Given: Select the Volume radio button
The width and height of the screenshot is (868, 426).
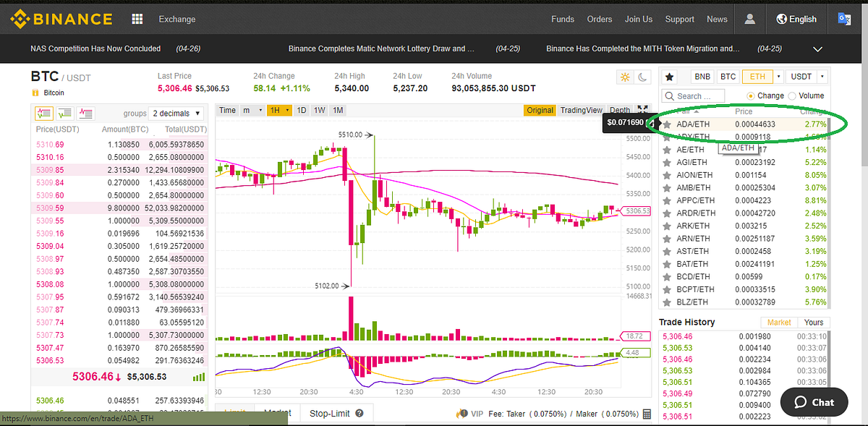Looking at the screenshot, I should tap(792, 95).
